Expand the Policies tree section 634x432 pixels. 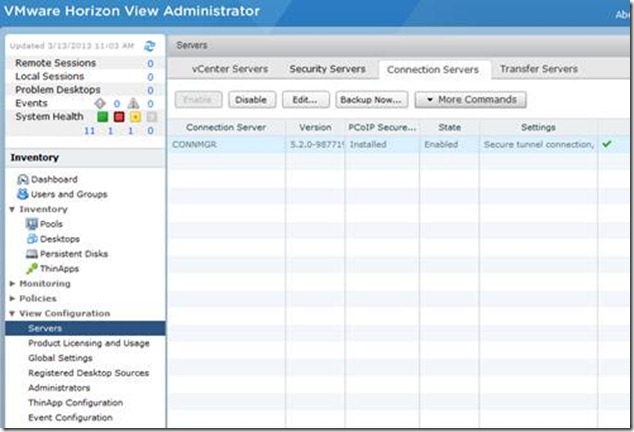click(12, 299)
